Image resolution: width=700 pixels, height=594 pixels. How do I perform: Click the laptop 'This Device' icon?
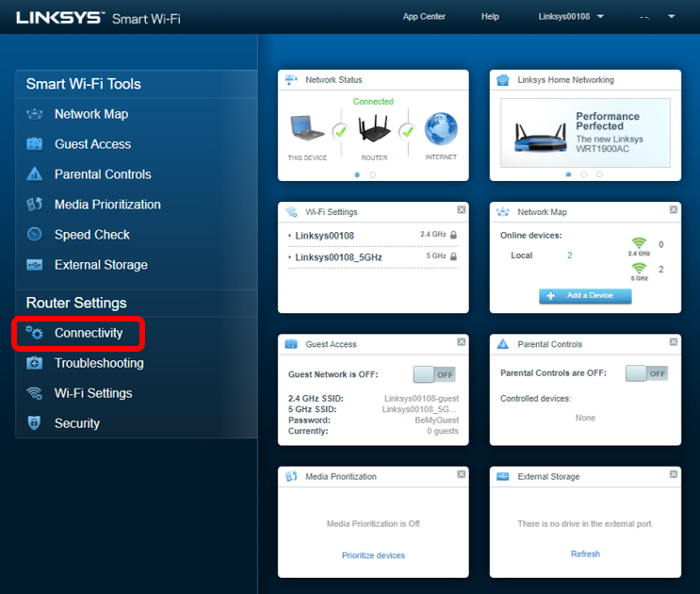coord(307,128)
